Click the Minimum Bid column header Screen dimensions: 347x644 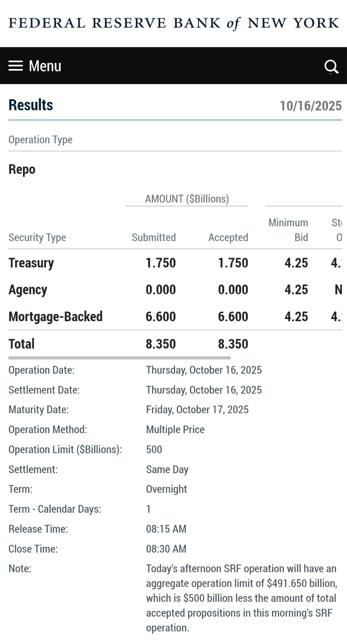point(289,230)
